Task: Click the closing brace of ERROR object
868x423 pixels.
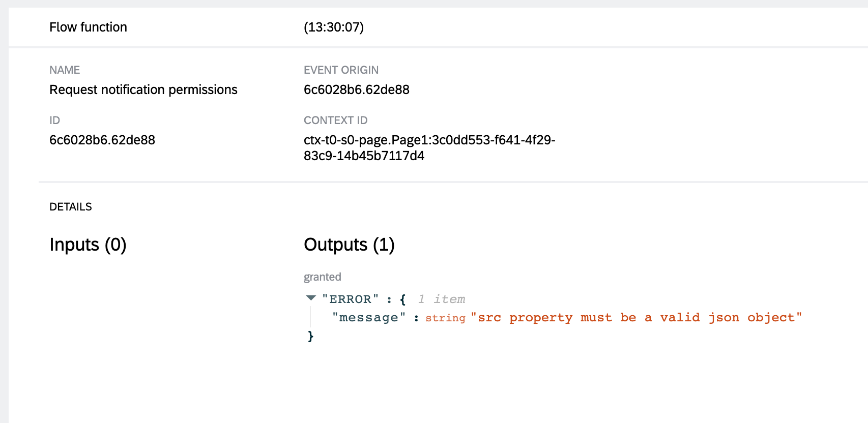Action: coord(310,336)
